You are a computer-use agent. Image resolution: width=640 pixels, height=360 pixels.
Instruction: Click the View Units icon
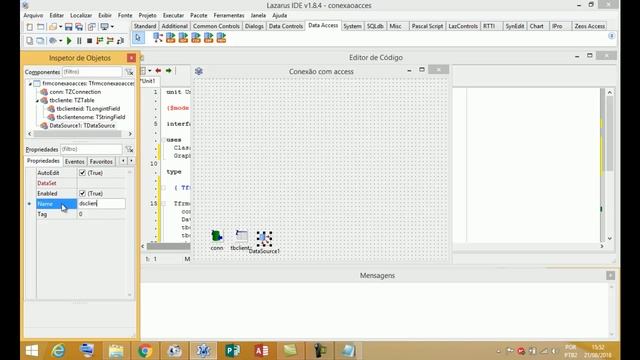pyautogui.click(x=29, y=41)
